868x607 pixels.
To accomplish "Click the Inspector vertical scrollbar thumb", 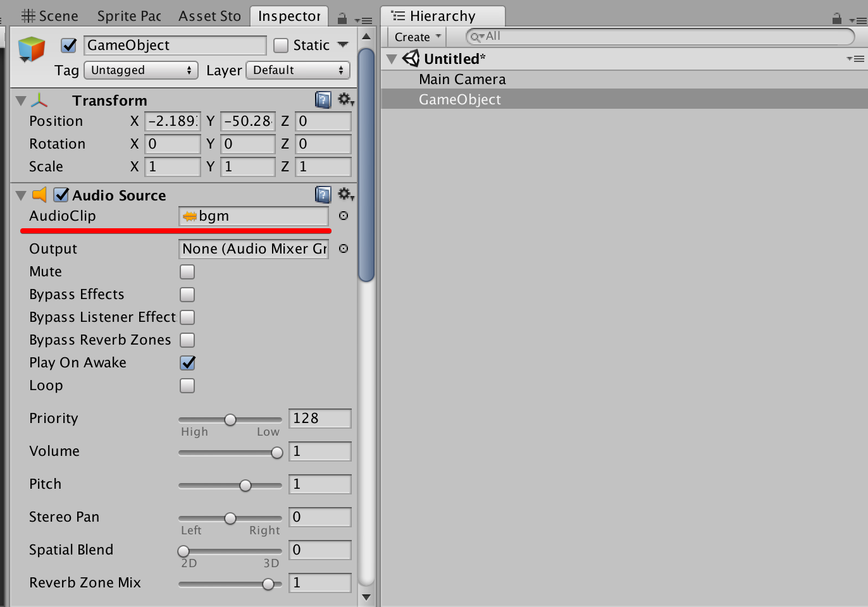I will (x=366, y=164).
